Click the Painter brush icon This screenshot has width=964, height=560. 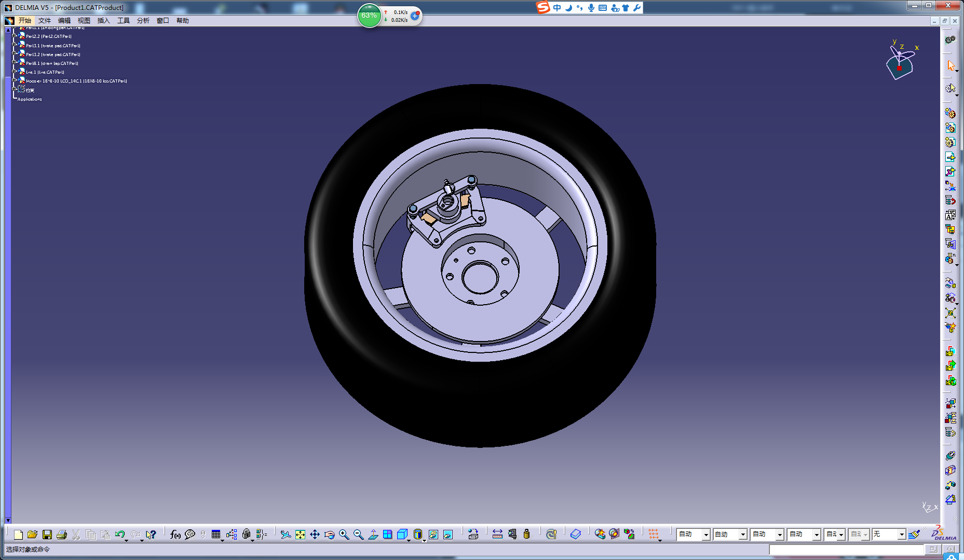pyautogui.click(x=914, y=534)
